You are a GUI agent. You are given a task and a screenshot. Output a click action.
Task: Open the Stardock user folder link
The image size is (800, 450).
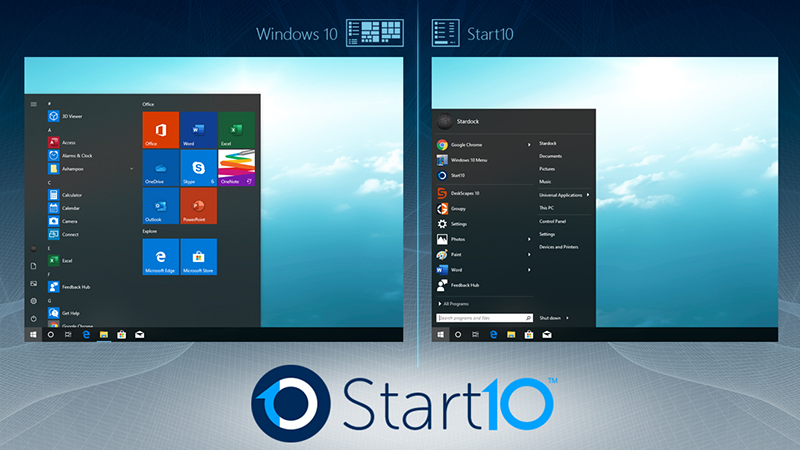548,144
